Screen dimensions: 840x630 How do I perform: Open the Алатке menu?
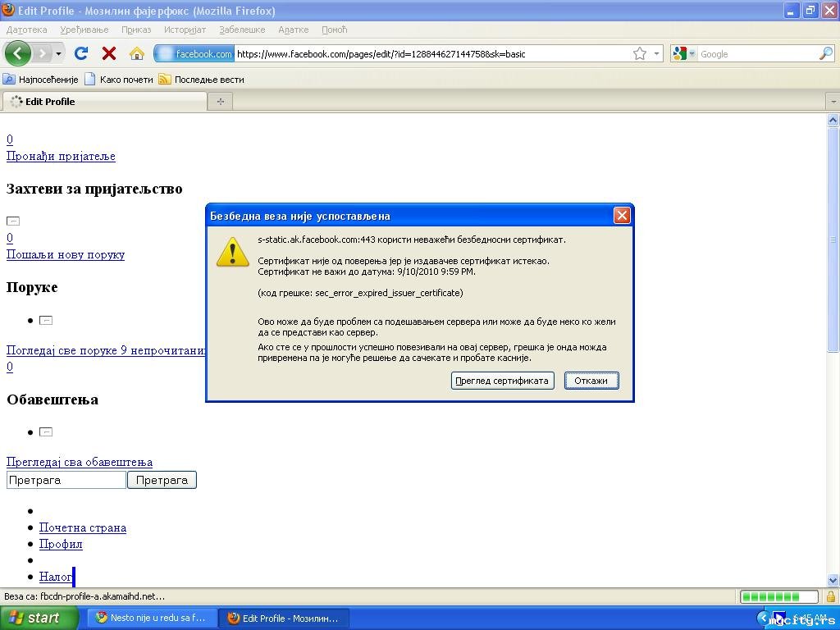point(293,30)
